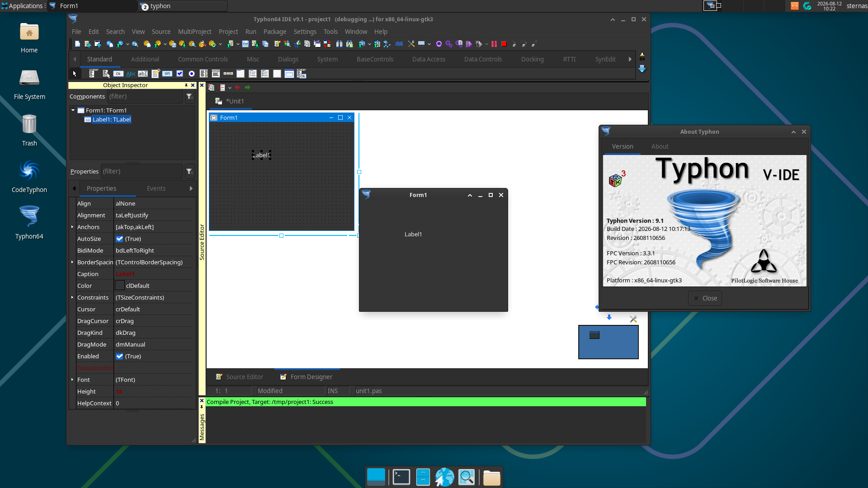Select the TLabel Abc component icon
The height and width of the screenshot is (488, 868).
pyautogui.click(x=131, y=74)
